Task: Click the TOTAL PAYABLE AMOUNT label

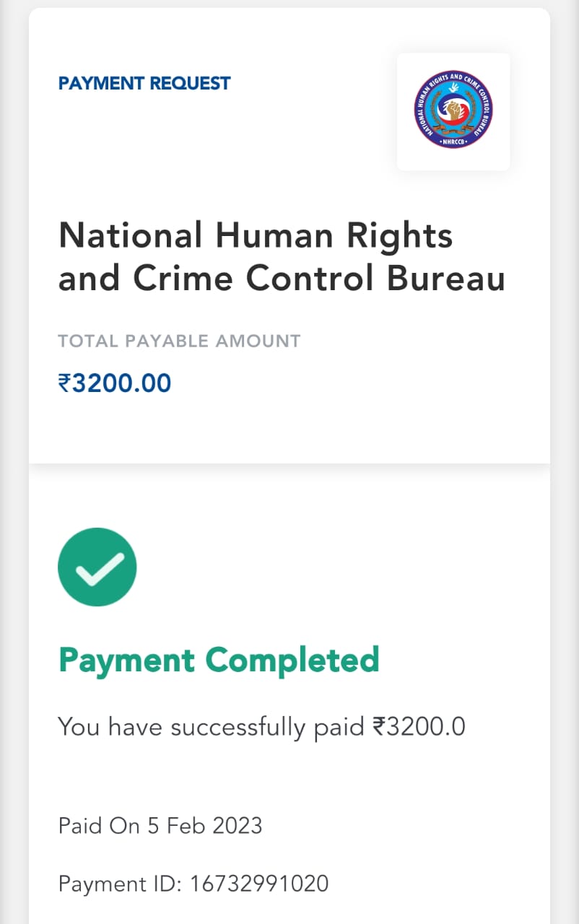Action: tap(179, 341)
